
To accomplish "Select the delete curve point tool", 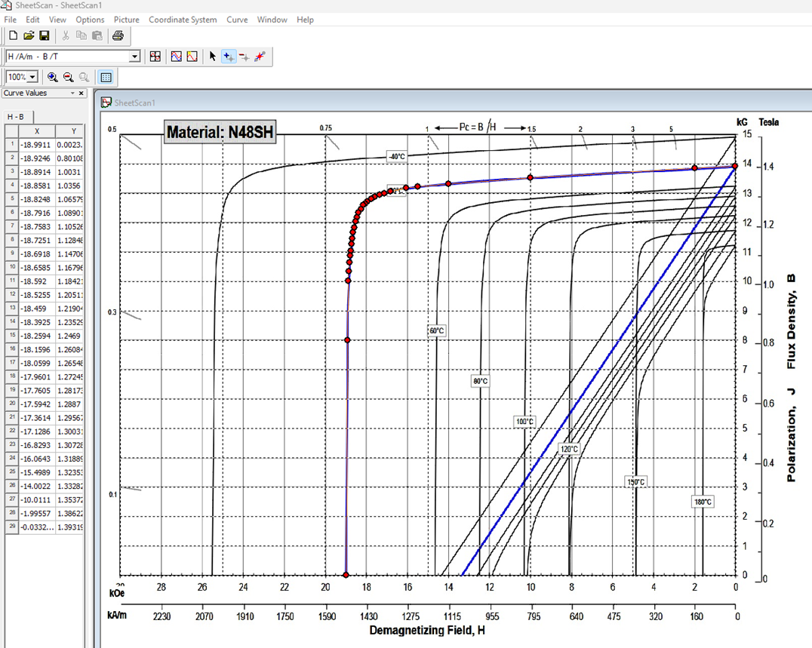I will tap(244, 56).
